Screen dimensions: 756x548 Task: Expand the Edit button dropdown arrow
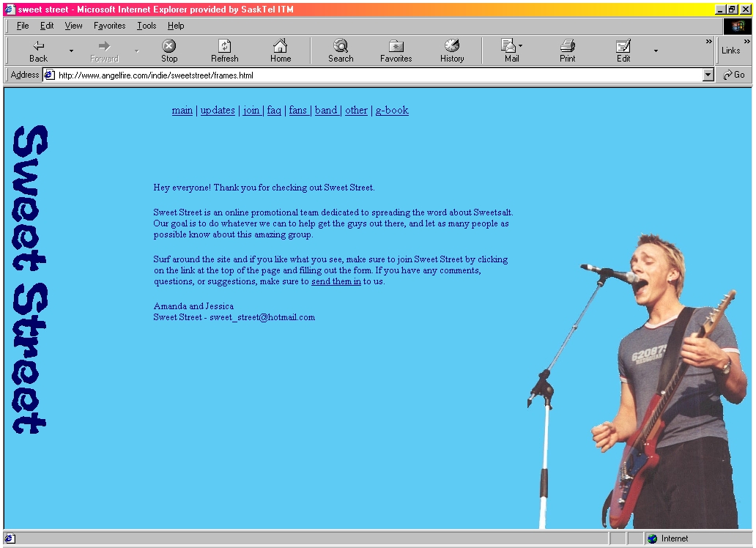(x=656, y=51)
